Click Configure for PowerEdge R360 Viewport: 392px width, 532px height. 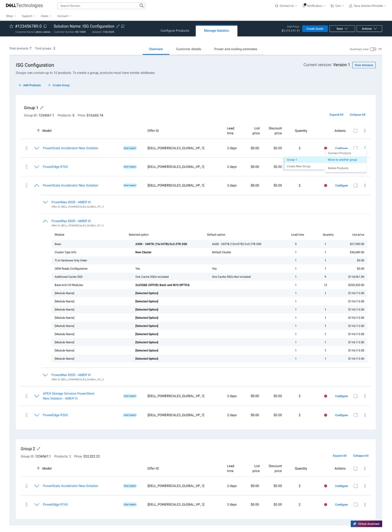click(x=341, y=415)
